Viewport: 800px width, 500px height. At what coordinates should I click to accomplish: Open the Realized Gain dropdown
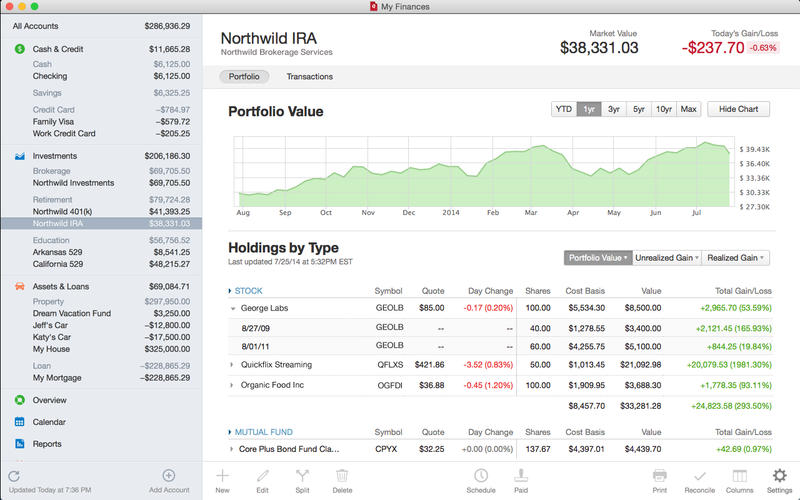coord(736,258)
